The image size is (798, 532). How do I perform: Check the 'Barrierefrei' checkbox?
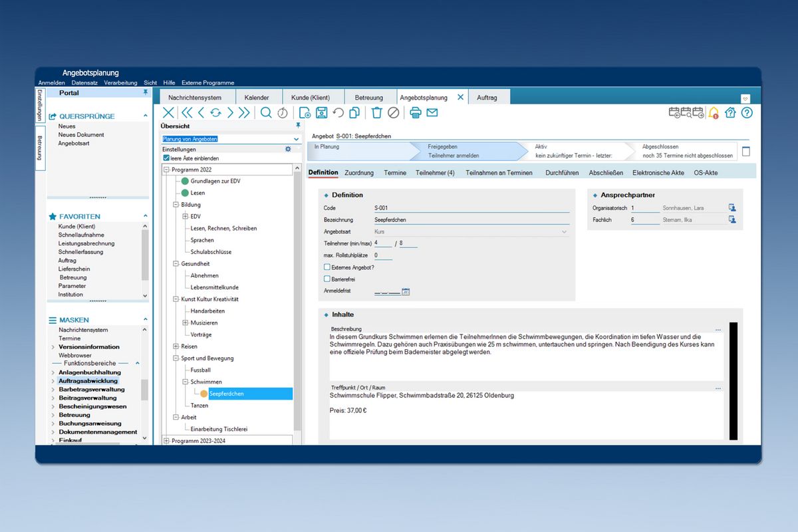(x=327, y=279)
